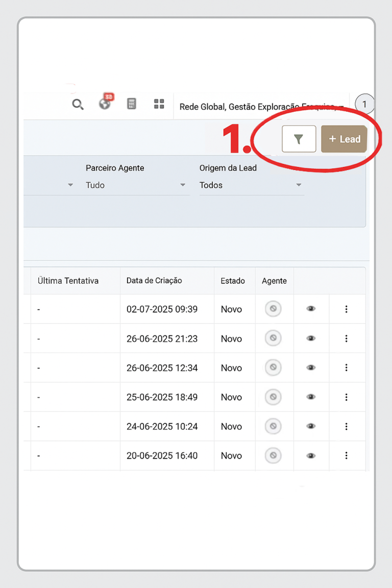This screenshot has width=392, height=588.
Task: Click the + Lead button
Action: click(x=344, y=139)
